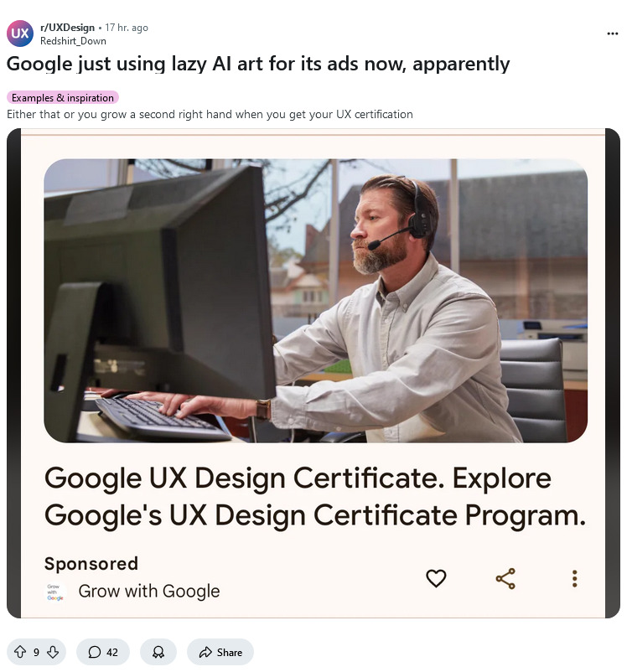Screen dimensions: 627x672
Task: Open the 42 comments
Action: (103, 652)
